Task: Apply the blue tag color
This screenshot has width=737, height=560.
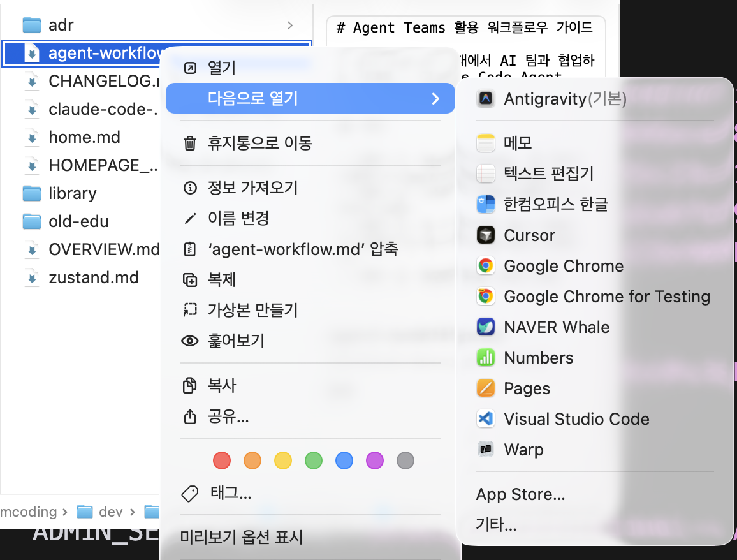Action: coord(344,461)
